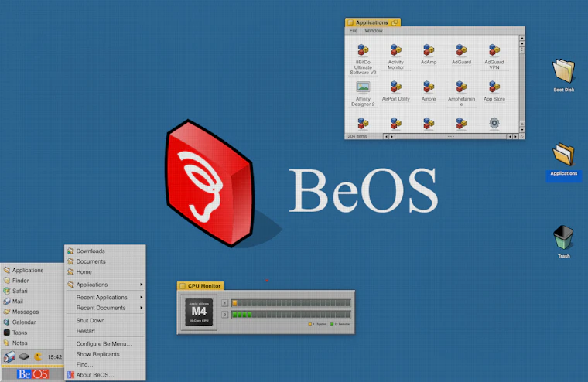Choose Documents from the Be menu
The image size is (588, 382).
pos(105,261)
